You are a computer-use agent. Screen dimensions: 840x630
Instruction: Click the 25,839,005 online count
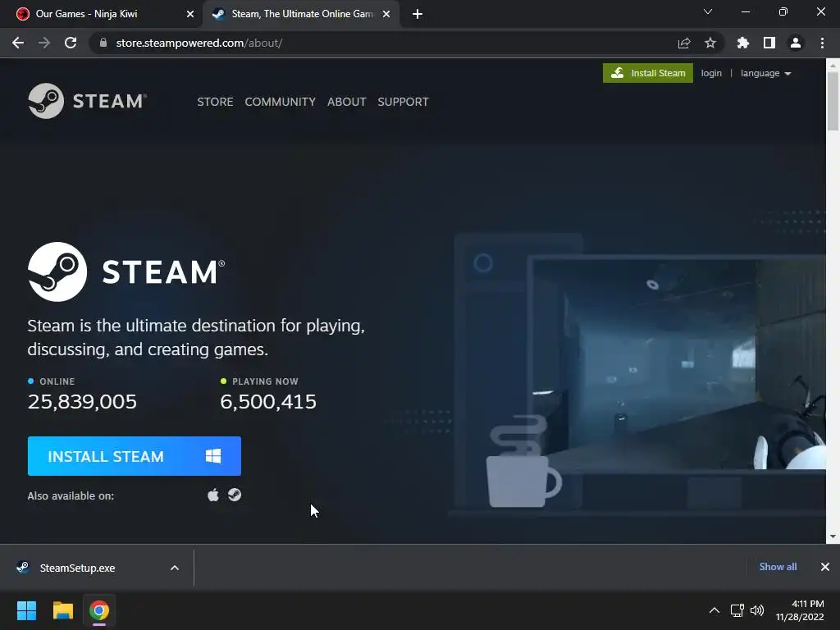[x=82, y=401]
